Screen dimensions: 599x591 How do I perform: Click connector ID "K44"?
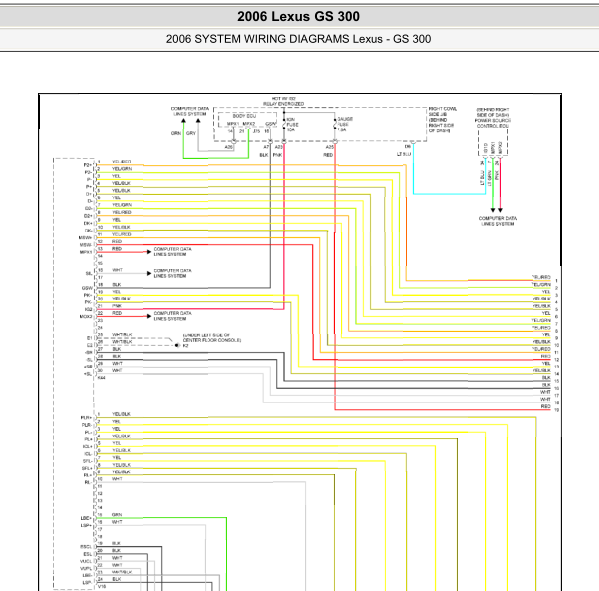[x=102, y=378]
